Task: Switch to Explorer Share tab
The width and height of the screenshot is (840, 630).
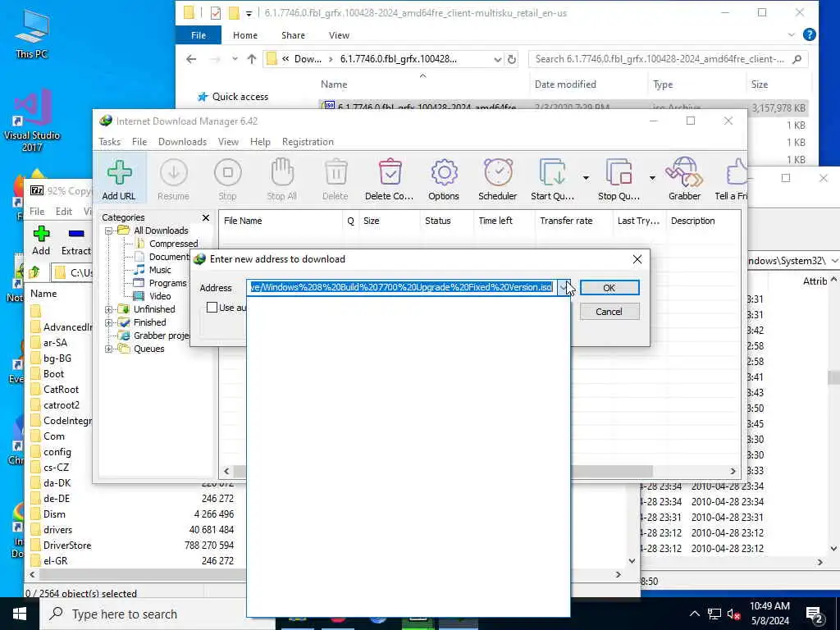Action: tap(293, 34)
